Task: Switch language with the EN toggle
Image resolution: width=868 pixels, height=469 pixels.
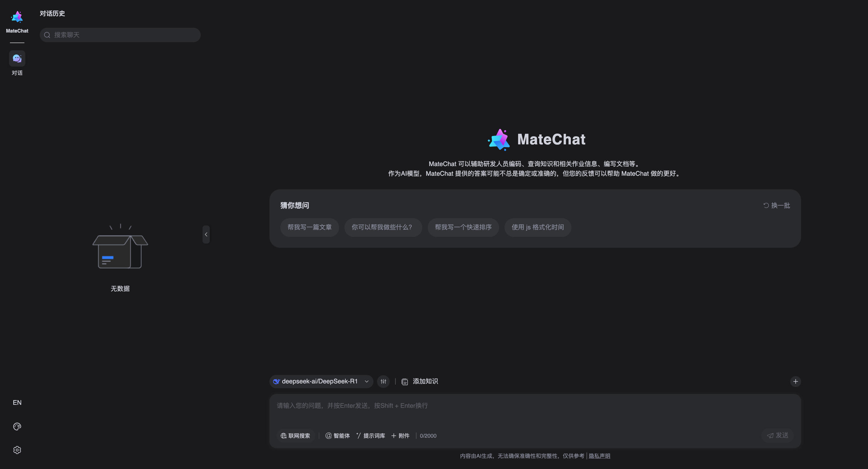Action: click(x=17, y=403)
